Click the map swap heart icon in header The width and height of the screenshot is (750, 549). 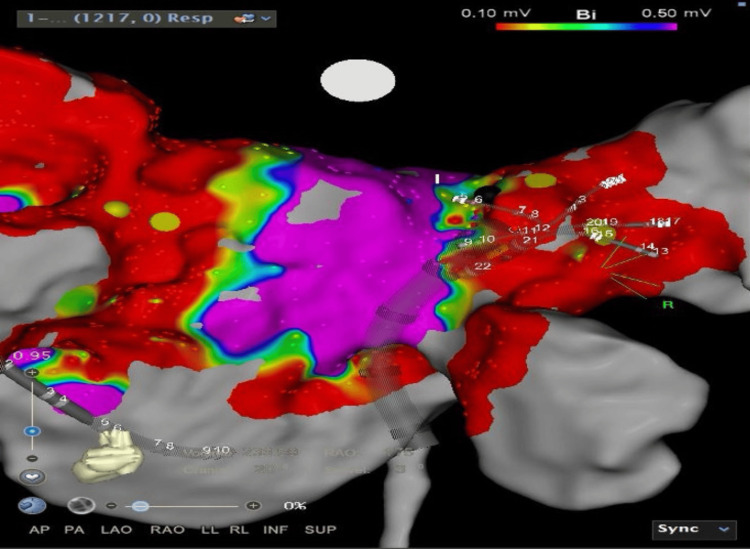pos(245,19)
